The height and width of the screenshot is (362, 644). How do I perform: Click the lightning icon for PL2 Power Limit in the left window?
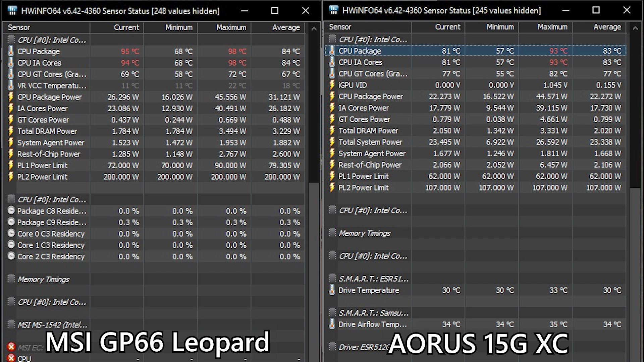11,177
